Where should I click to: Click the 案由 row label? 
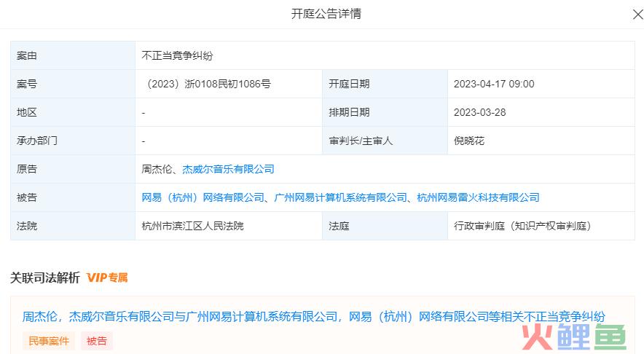coord(73,55)
